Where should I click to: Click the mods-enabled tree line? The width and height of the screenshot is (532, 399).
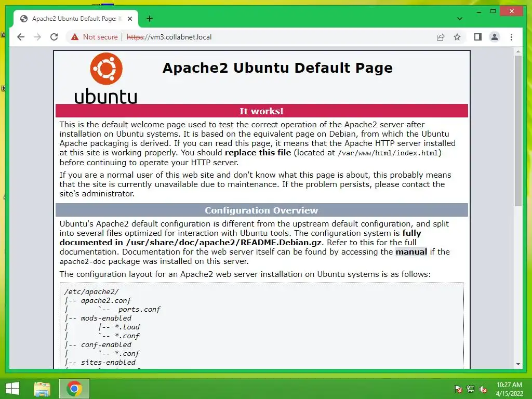(x=106, y=318)
